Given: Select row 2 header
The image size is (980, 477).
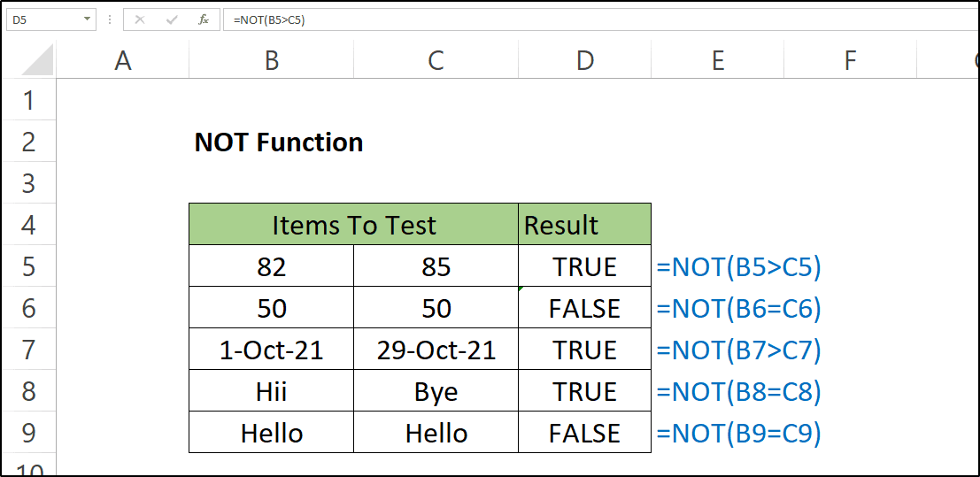Looking at the screenshot, I should pos(28,142).
